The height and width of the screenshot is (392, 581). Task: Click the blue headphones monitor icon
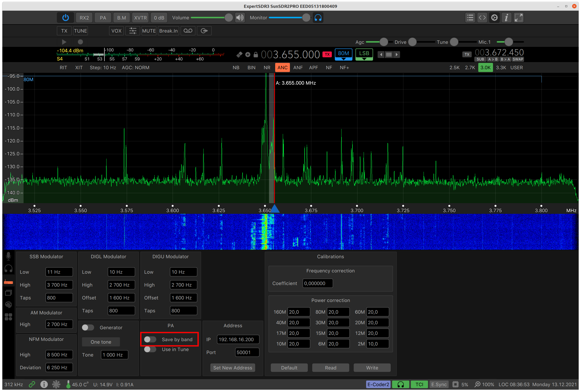click(318, 18)
